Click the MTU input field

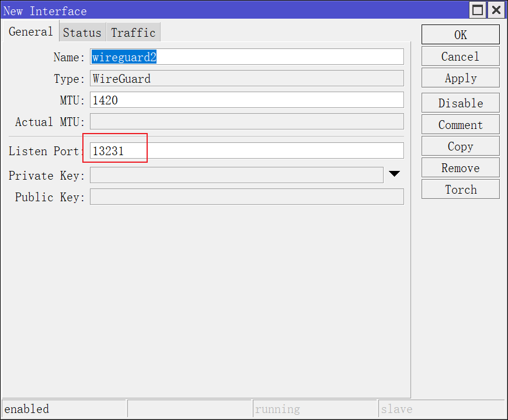click(x=246, y=100)
